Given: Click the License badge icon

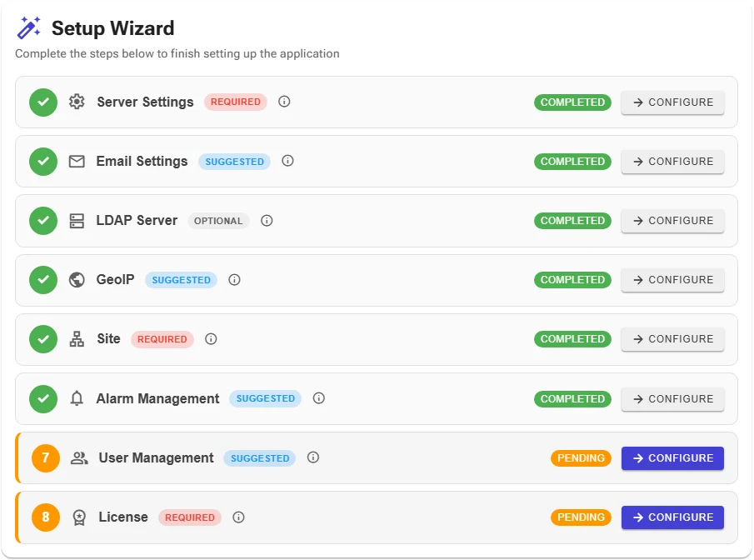Looking at the screenshot, I should (79, 517).
